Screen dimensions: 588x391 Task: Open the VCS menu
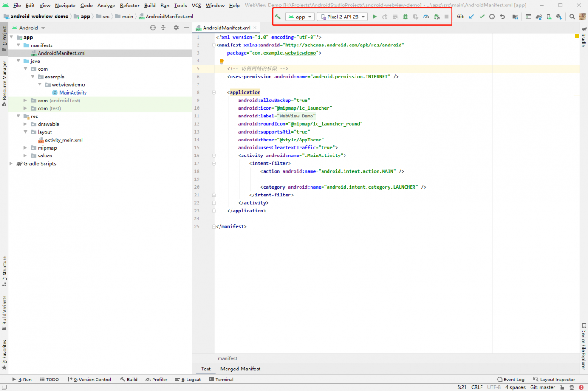pyautogui.click(x=196, y=6)
